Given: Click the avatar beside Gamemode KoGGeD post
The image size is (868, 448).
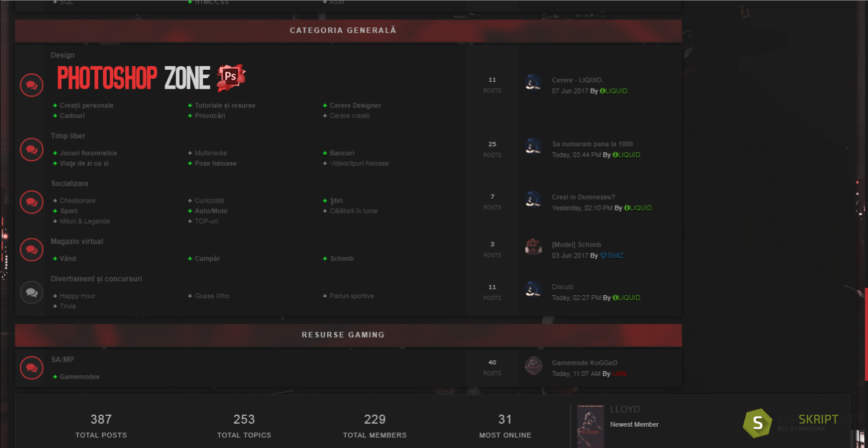Looking at the screenshot, I should click(x=533, y=366).
